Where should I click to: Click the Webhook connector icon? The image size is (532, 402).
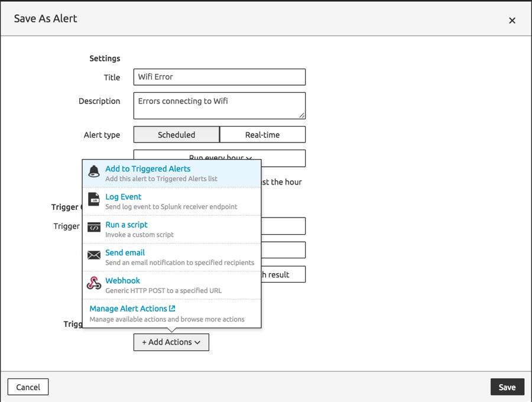click(93, 283)
